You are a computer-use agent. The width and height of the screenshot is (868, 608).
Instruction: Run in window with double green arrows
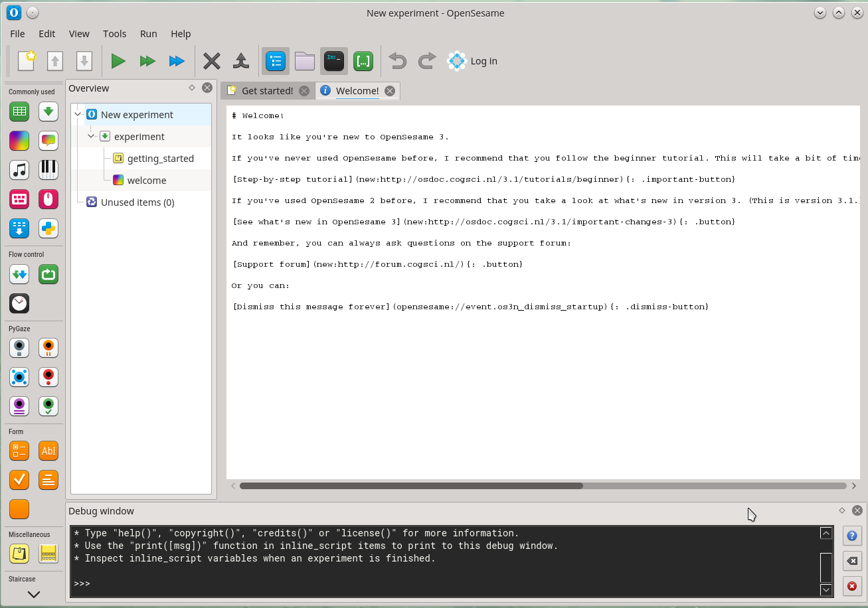pyautogui.click(x=147, y=61)
